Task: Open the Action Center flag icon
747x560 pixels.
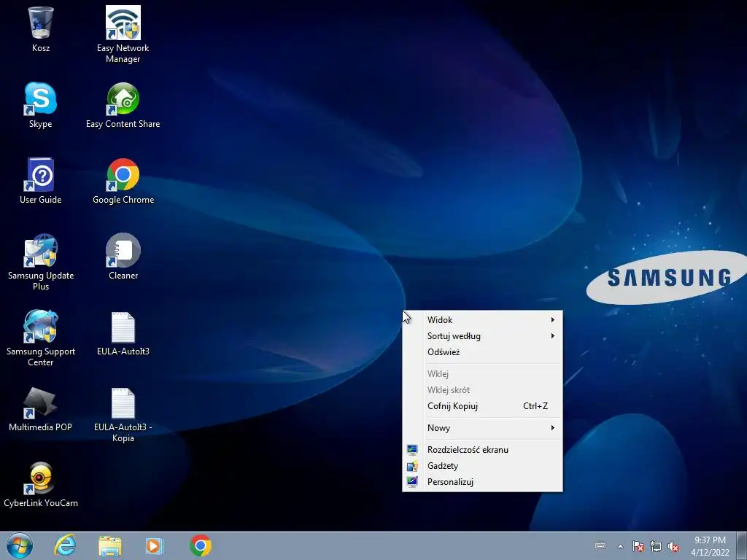Action: (638, 546)
